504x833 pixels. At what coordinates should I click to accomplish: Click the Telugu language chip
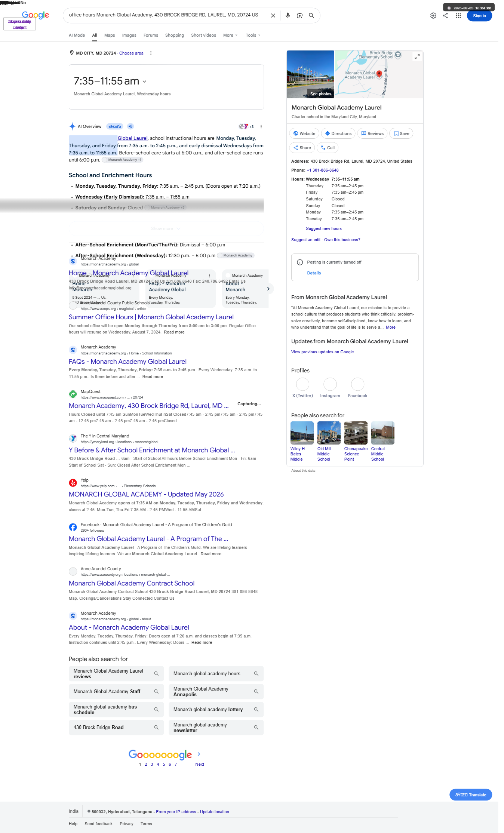115,126
